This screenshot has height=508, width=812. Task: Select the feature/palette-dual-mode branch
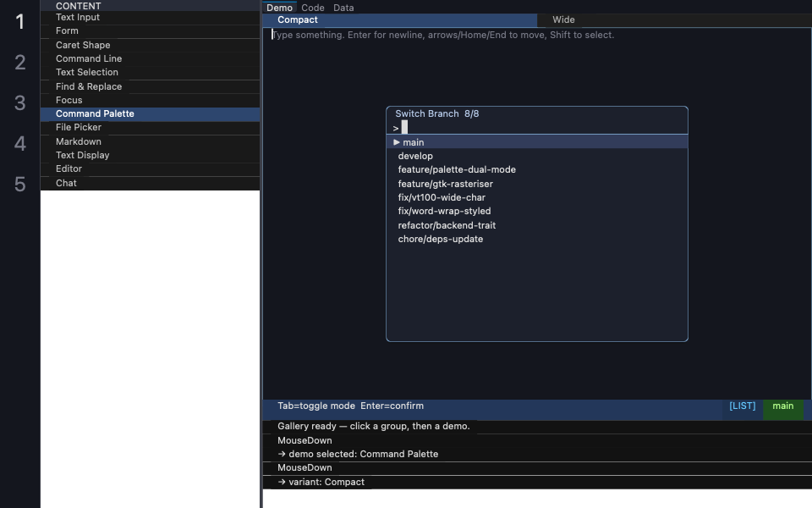click(537, 169)
